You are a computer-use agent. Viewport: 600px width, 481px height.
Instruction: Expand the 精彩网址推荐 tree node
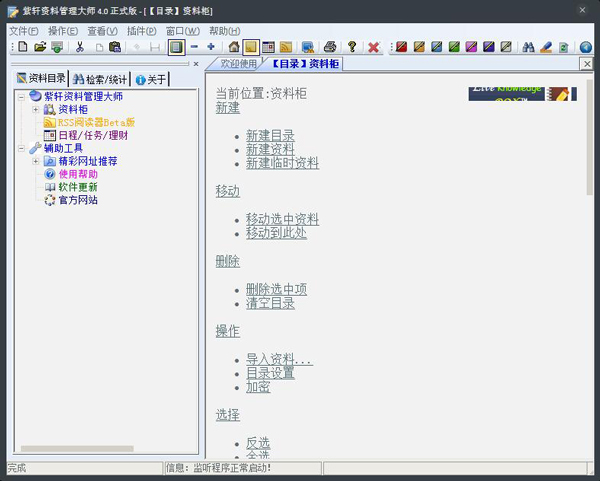pyautogui.click(x=36, y=161)
